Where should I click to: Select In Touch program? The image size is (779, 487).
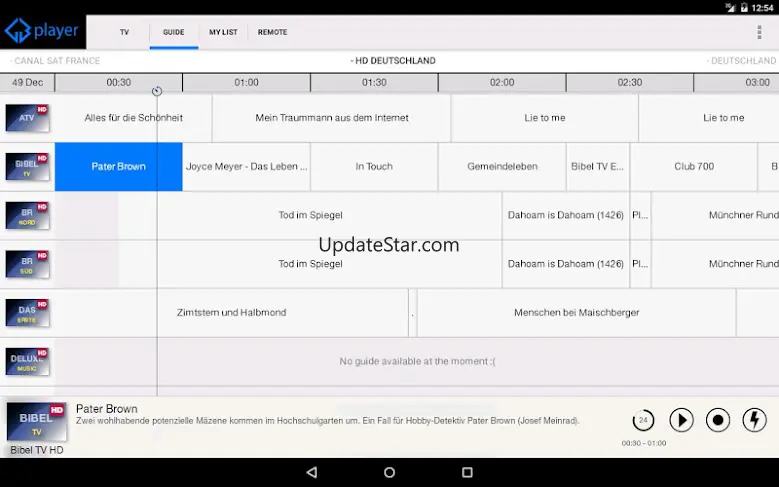(374, 166)
